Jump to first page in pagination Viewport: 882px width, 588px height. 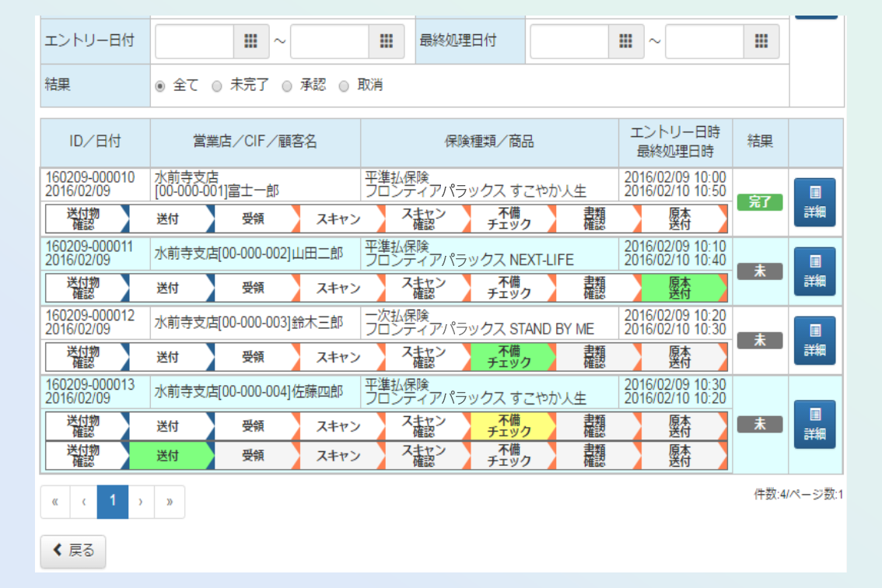55,502
